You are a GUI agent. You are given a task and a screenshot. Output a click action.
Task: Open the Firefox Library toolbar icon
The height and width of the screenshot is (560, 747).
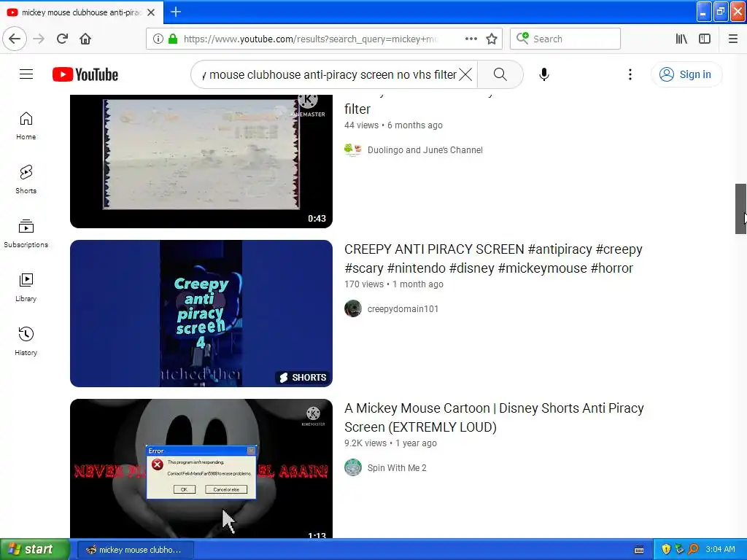(x=681, y=39)
